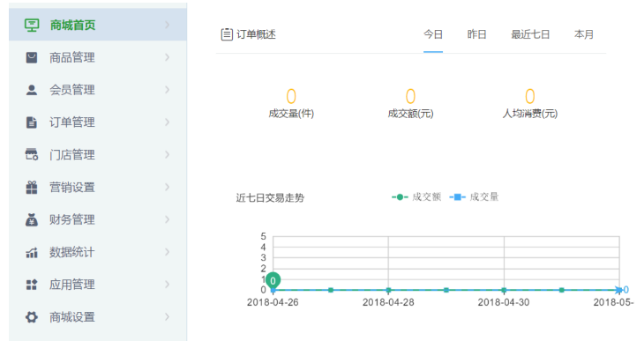Open the 商城首页 menu item
644x341 pixels.
(x=98, y=25)
